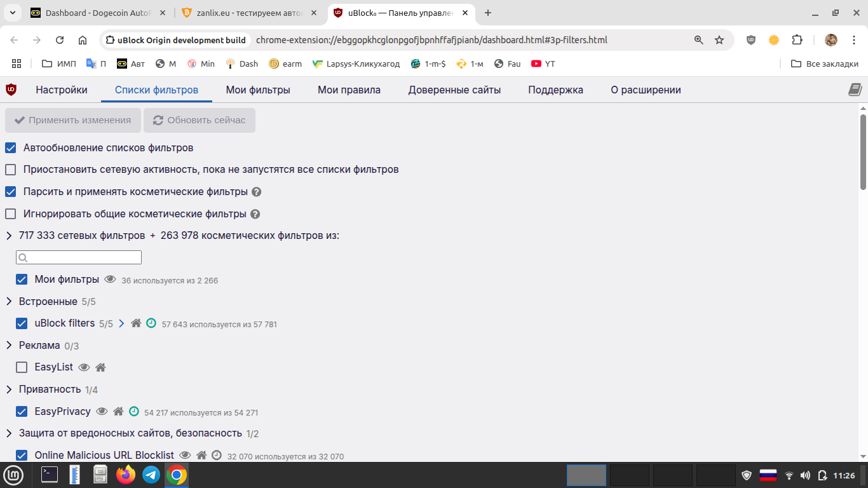Click the home icon next to EasyList
The image size is (868, 488).
(x=100, y=367)
